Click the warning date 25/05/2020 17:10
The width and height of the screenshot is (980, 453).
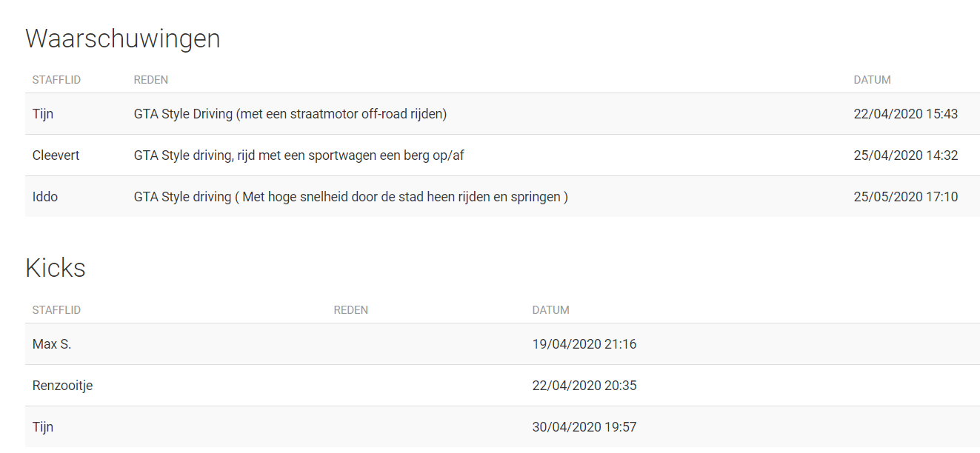pyautogui.click(x=905, y=197)
